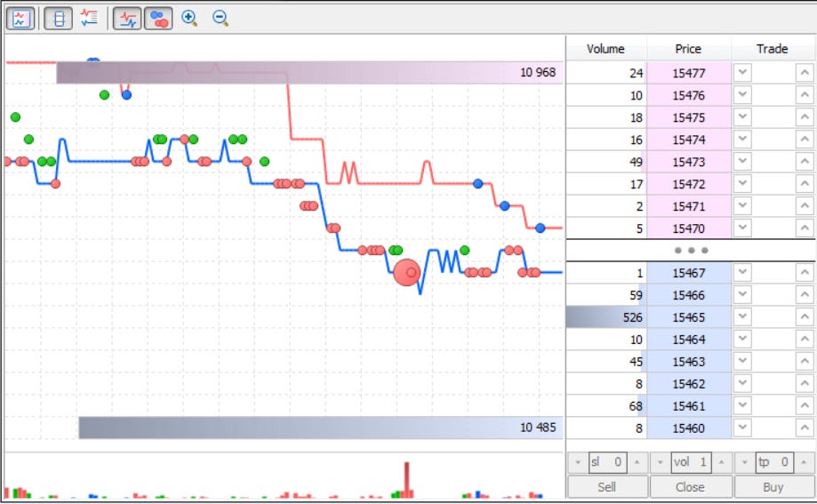Increase the sl stop loss value
Viewport: 817px width, 504px height.
pos(637,462)
